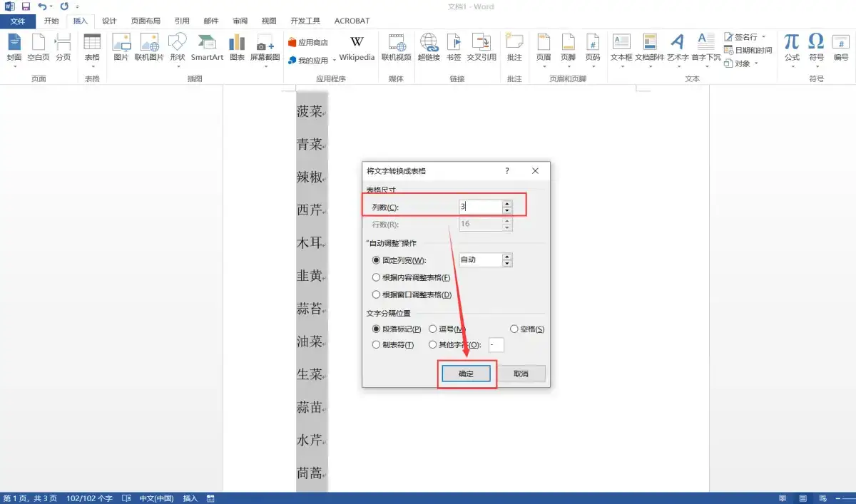Image resolution: width=856 pixels, height=504 pixels.
Task: Switch to the 设计 ribbon tab
Action: [x=108, y=21]
